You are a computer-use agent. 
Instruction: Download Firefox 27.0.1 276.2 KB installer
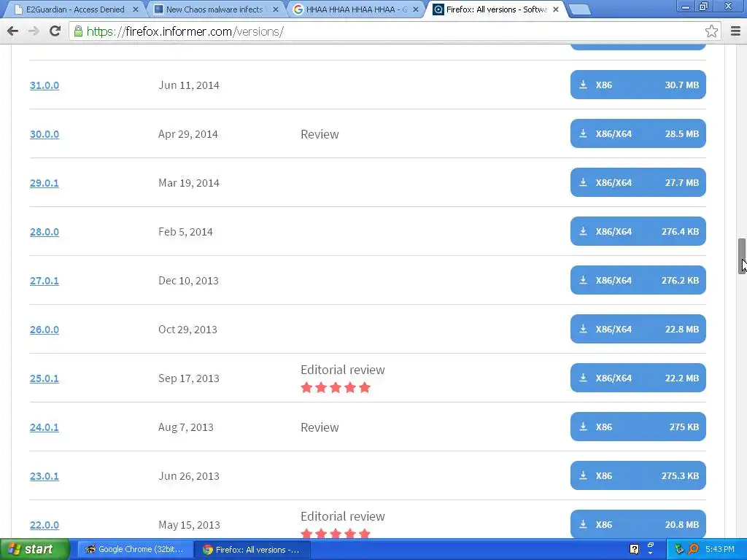[638, 280]
